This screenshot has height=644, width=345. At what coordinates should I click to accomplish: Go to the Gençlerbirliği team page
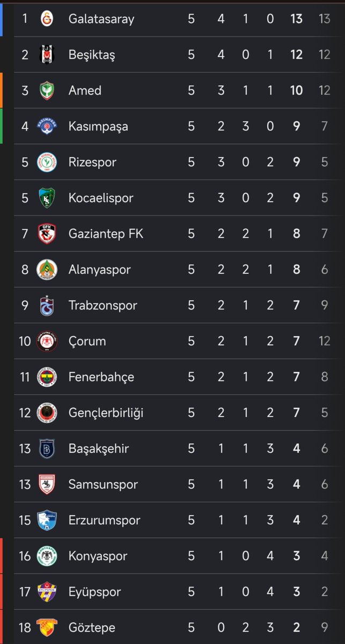(x=106, y=413)
